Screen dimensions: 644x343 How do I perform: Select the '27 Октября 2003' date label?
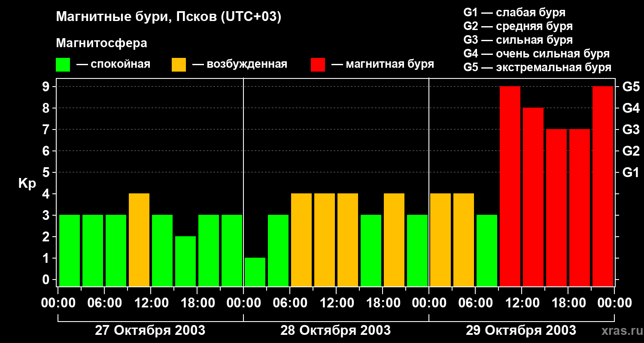click(150, 331)
